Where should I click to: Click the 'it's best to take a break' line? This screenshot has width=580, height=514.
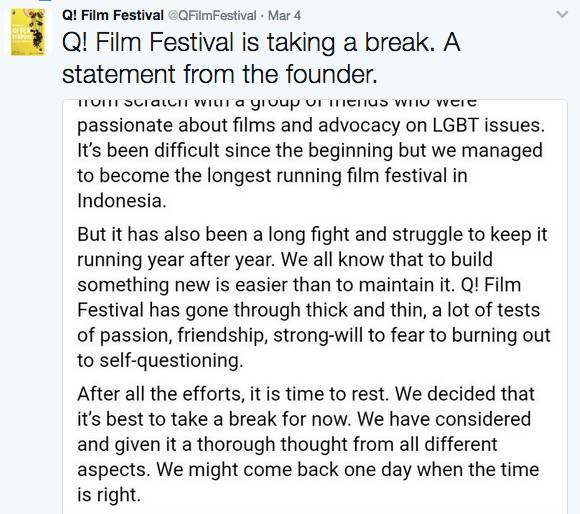[304, 419]
